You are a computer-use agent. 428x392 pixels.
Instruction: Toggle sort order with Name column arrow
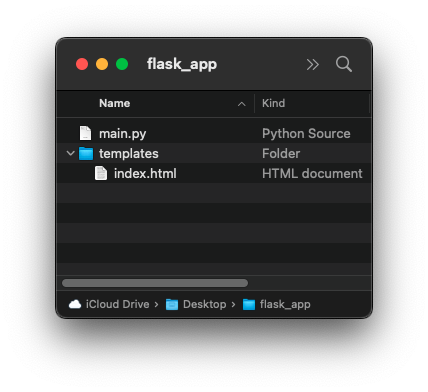(242, 104)
